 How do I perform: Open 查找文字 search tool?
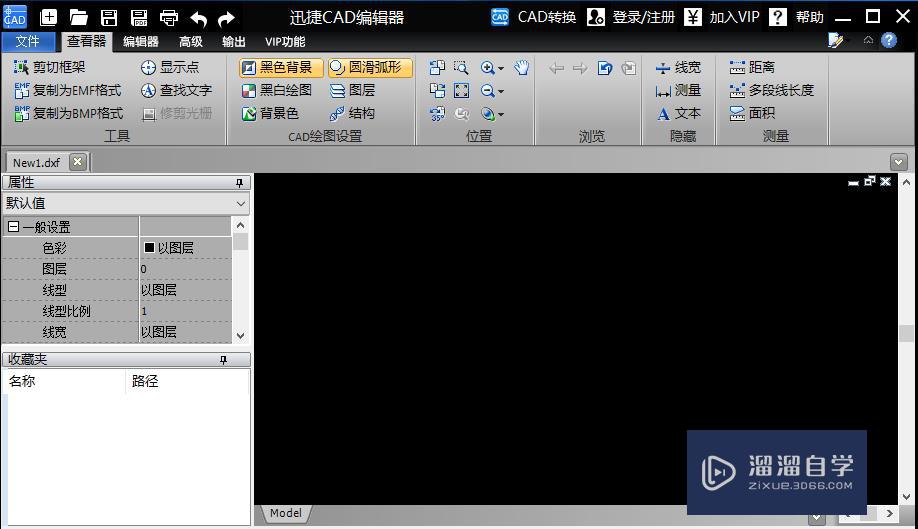pyautogui.click(x=176, y=90)
